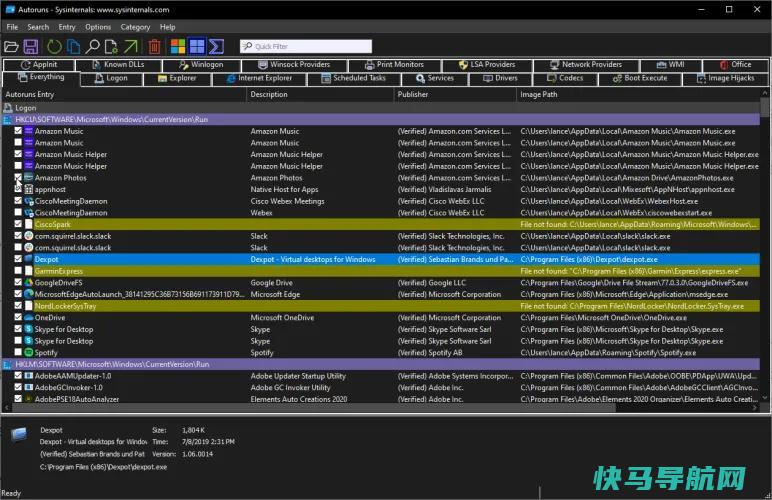This screenshot has height=500, width=772.
Task: Click the OneDrive cloud icon
Action: point(29,317)
